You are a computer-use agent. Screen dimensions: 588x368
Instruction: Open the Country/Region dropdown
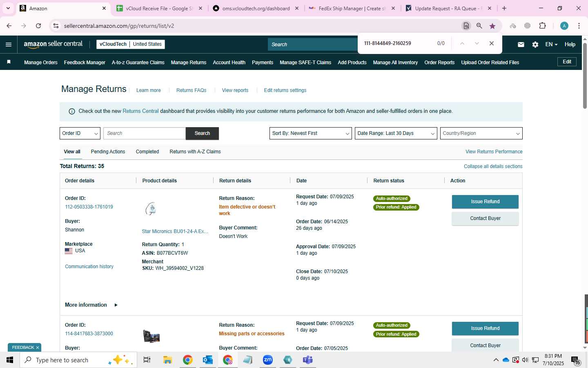tap(481, 133)
